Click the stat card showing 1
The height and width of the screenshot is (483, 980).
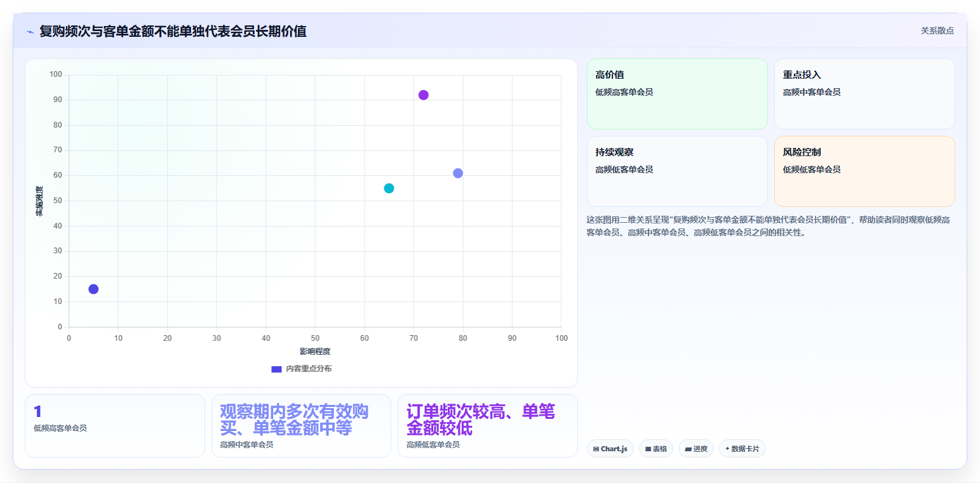(115, 425)
